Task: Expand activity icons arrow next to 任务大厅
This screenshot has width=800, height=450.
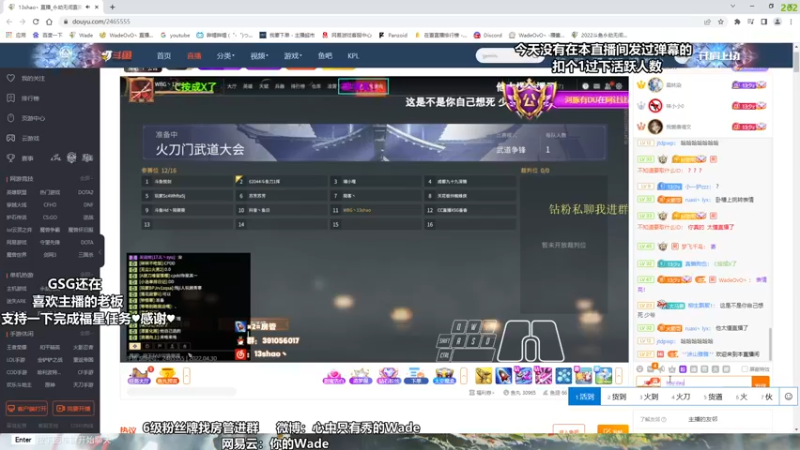Action: pyautogui.click(x=187, y=376)
